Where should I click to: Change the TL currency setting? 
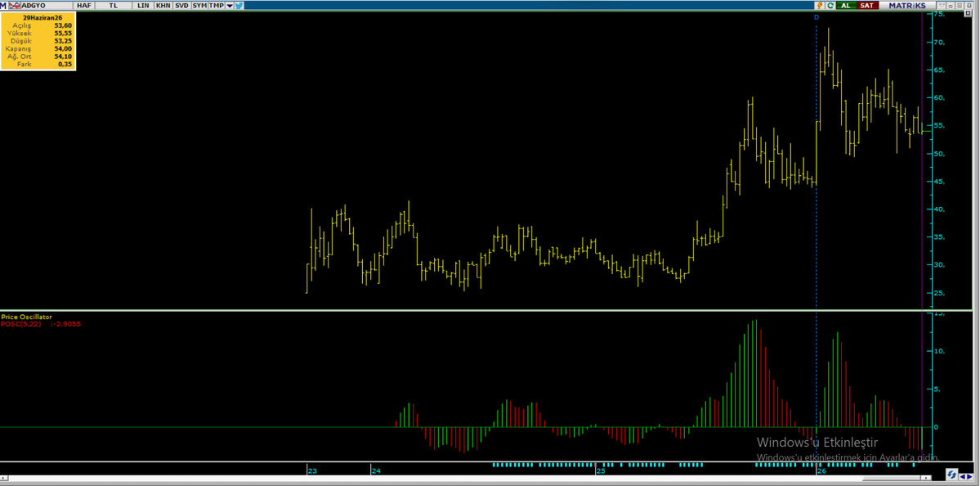click(x=113, y=5)
